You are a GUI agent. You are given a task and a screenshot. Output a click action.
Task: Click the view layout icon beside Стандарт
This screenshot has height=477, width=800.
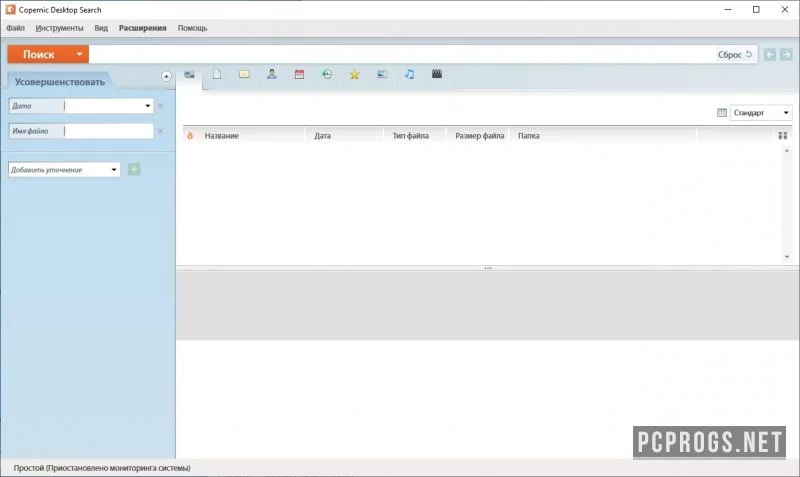coord(721,113)
